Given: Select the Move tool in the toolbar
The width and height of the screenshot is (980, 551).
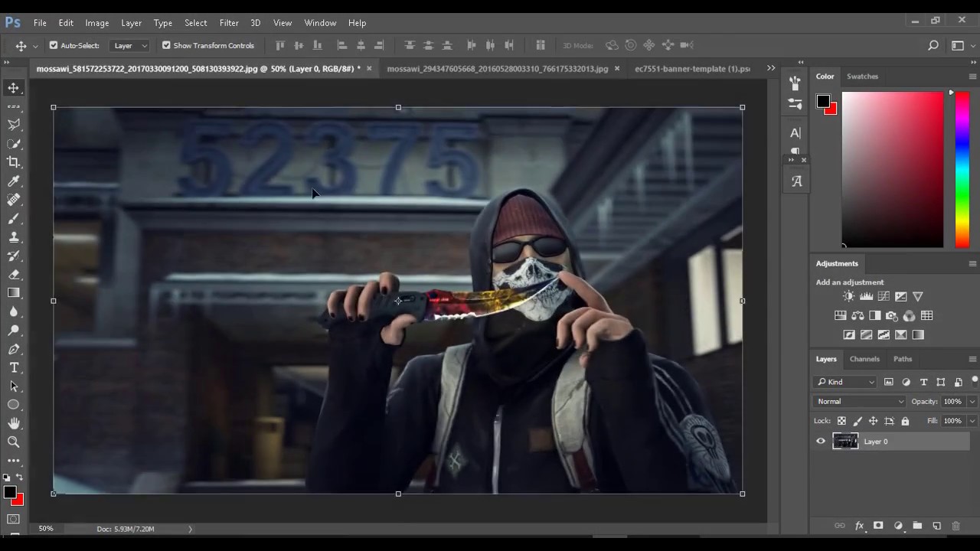Looking at the screenshot, I should [x=14, y=88].
